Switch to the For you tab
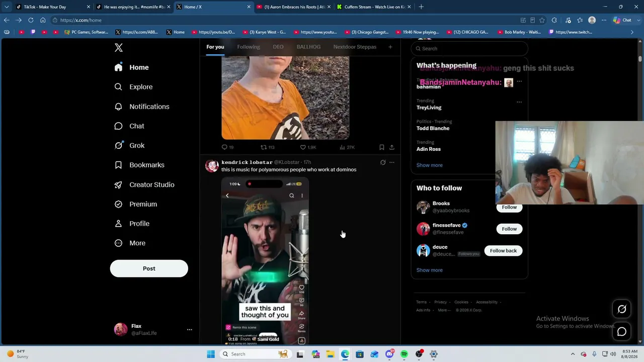The height and width of the screenshot is (362, 644). (215, 47)
